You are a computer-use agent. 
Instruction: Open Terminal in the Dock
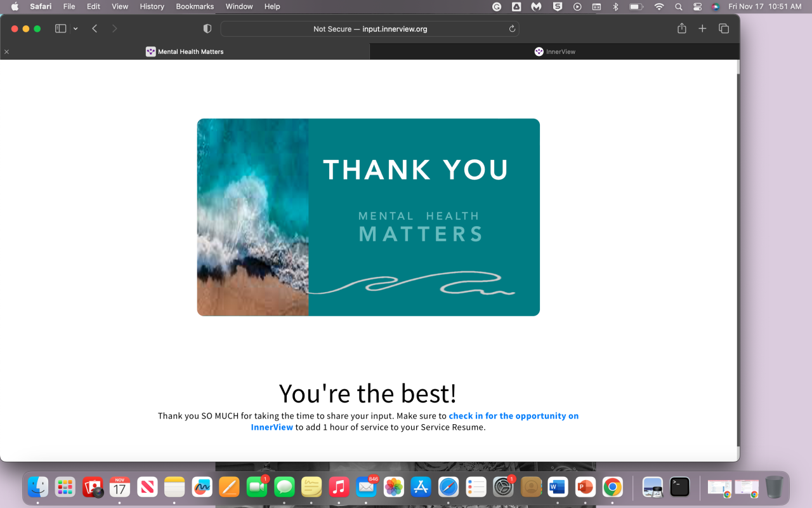679,487
